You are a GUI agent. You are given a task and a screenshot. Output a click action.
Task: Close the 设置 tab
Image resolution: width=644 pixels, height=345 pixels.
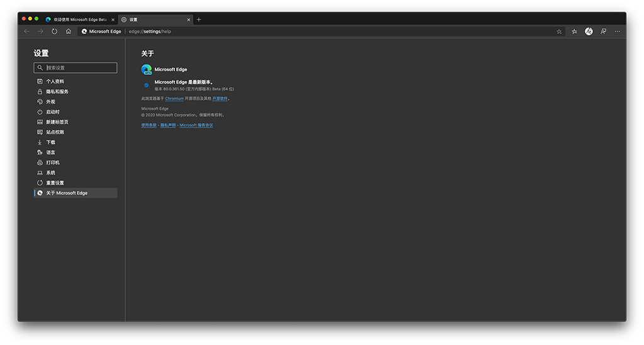tap(189, 19)
